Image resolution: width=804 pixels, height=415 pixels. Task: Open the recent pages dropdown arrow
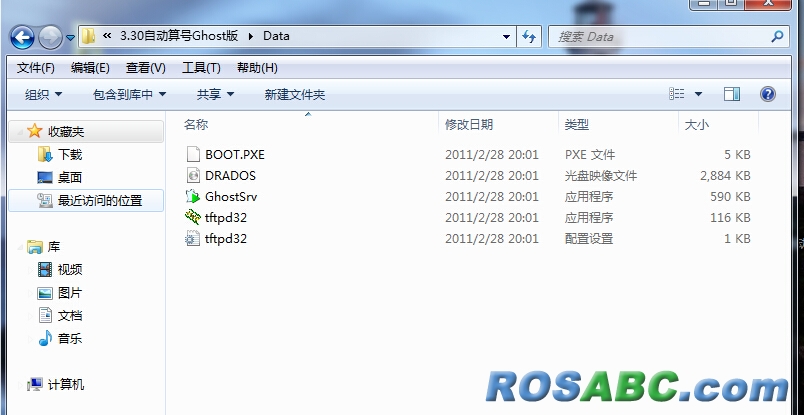(x=70, y=38)
